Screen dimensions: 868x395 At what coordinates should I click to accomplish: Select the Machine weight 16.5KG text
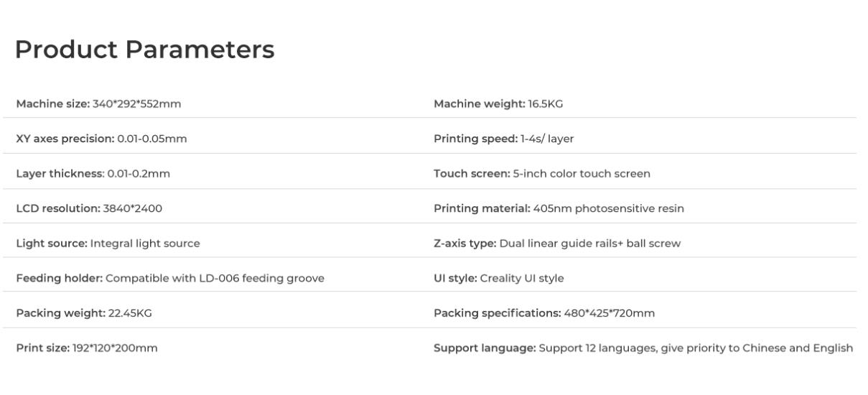[x=498, y=104]
